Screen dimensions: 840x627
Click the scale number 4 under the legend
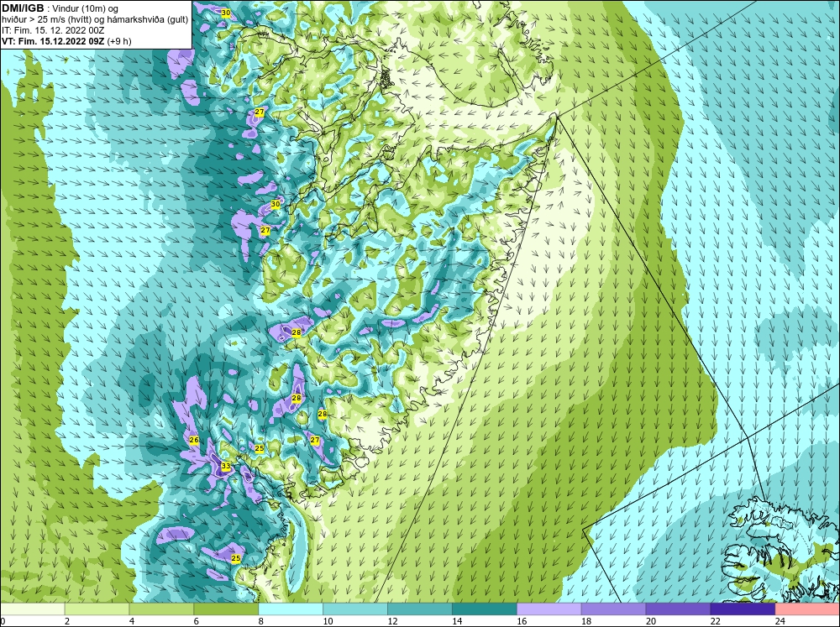(x=132, y=621)
